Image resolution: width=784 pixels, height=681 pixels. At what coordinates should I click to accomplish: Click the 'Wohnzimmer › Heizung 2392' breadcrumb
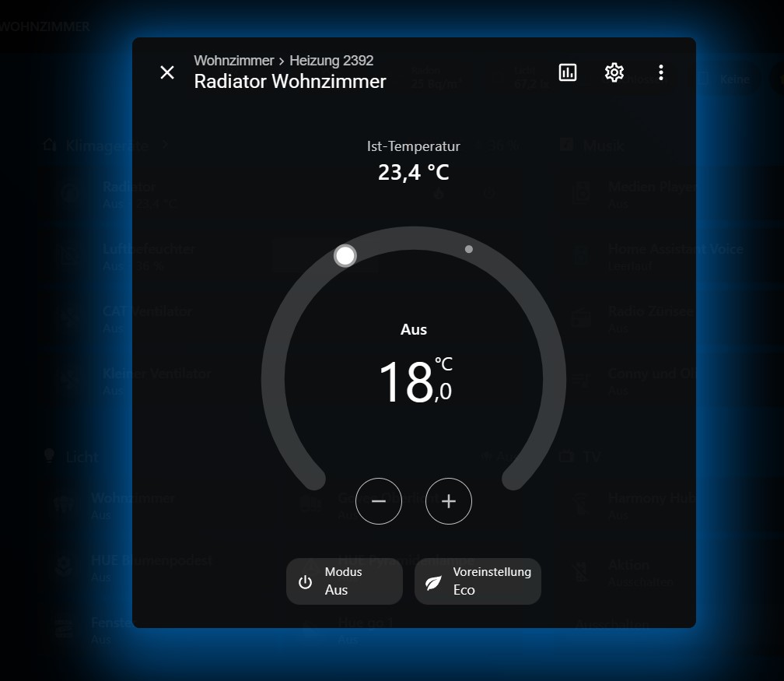click(283, 61)
